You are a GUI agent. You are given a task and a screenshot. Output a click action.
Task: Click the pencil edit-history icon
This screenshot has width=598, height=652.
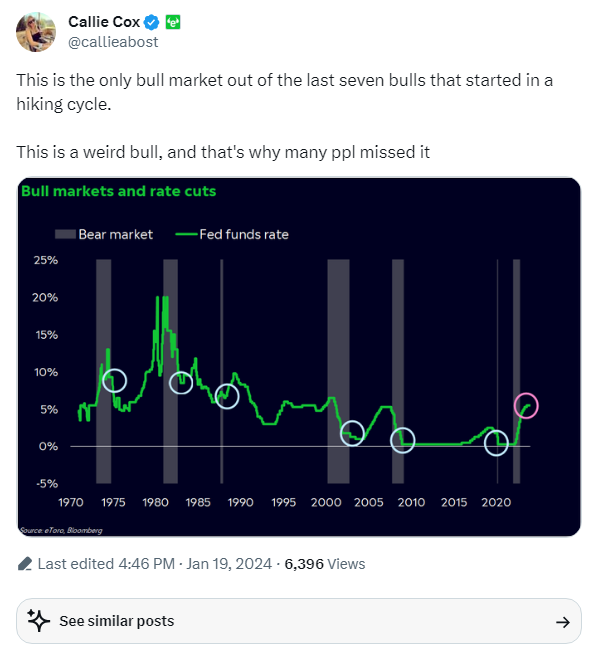coord(25,564)
